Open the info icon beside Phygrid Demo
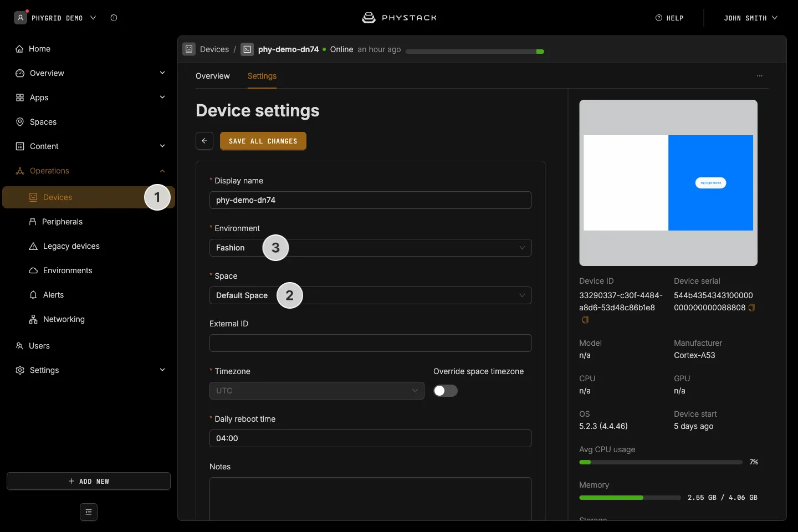798x532 pixels. click(114, 18)
